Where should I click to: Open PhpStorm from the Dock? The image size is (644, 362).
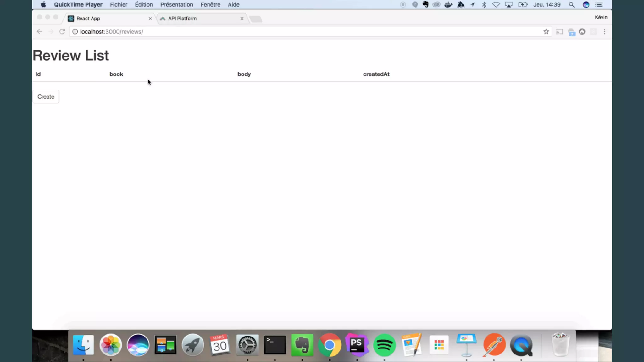(357, 345)
